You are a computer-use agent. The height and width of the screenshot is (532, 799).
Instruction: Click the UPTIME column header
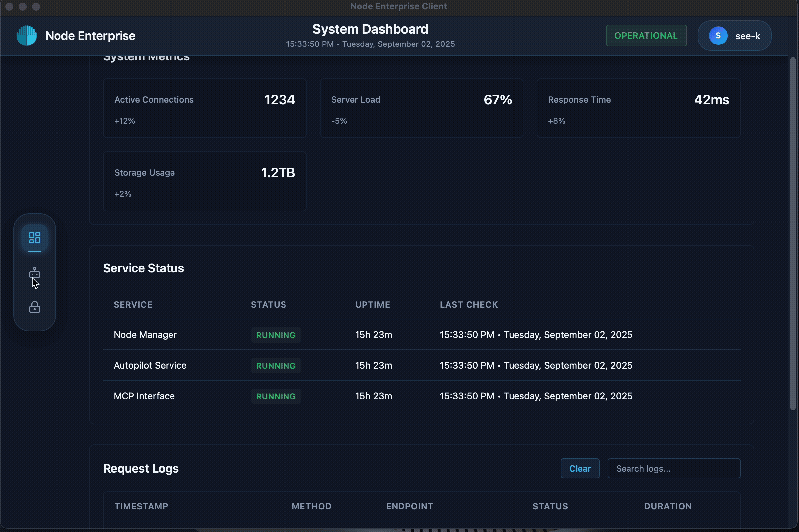372,304
